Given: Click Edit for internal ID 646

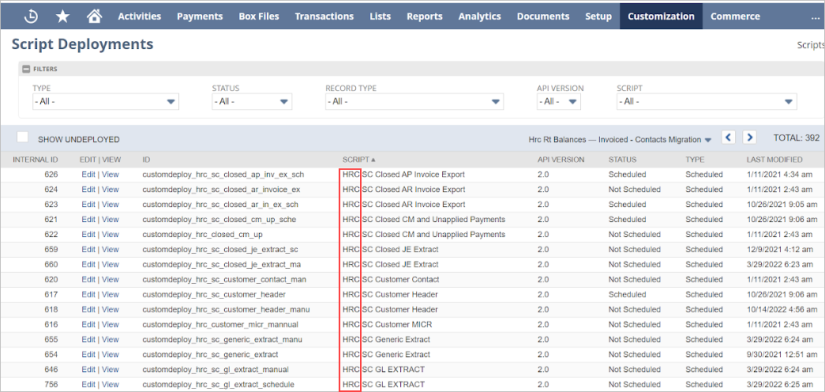Looking at the screenshot, I should pyautogui.click(x=88, y=369).
